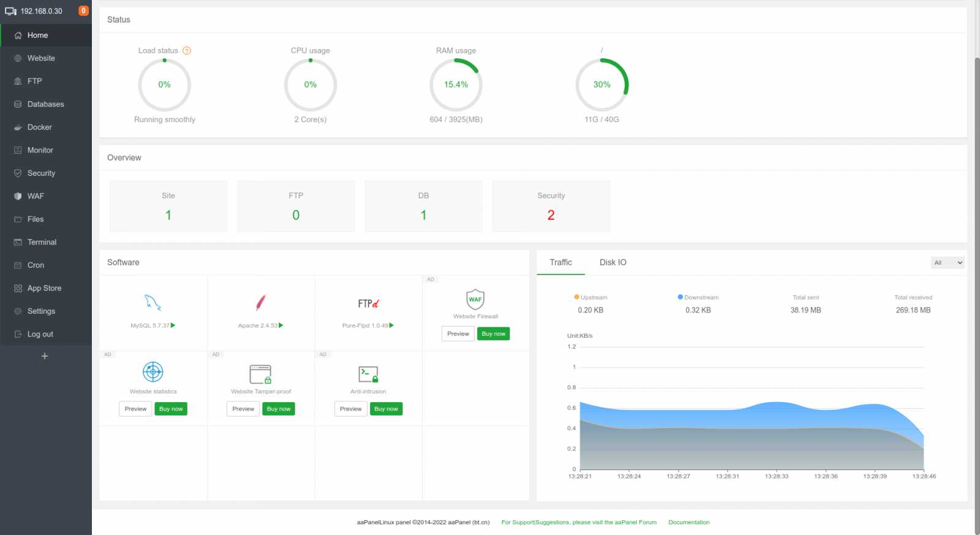Click the Load status 0% gauge
This screenshot has height=535, width=980.
[164, 85]
